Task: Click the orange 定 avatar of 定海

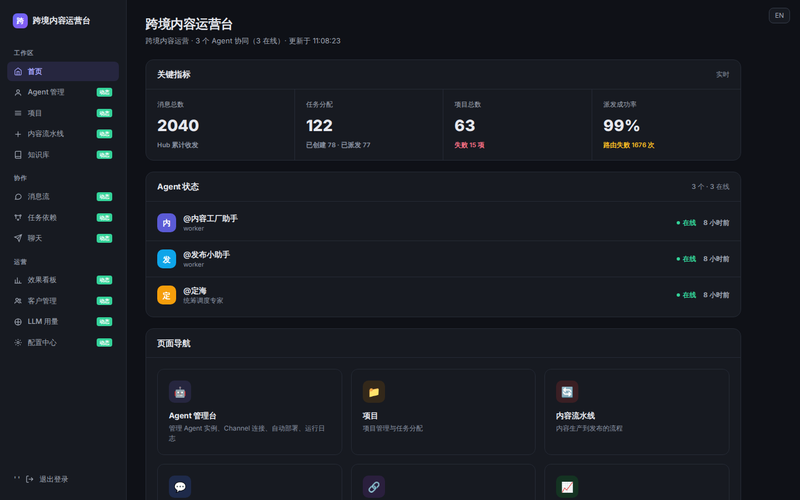Action: [166, 295]
